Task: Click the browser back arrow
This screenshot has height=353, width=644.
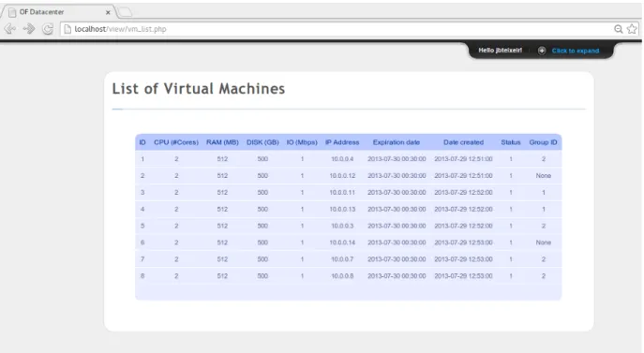Action: click(x=10, y=29)
